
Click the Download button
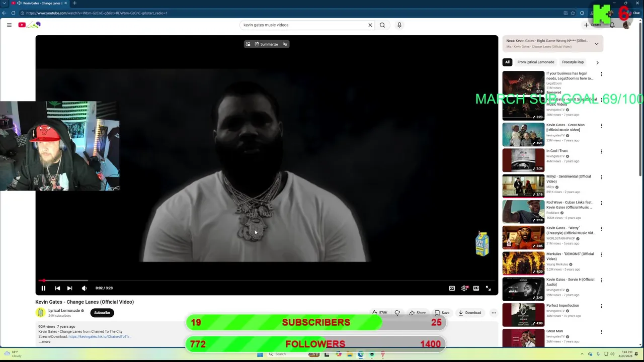[469, 313]
